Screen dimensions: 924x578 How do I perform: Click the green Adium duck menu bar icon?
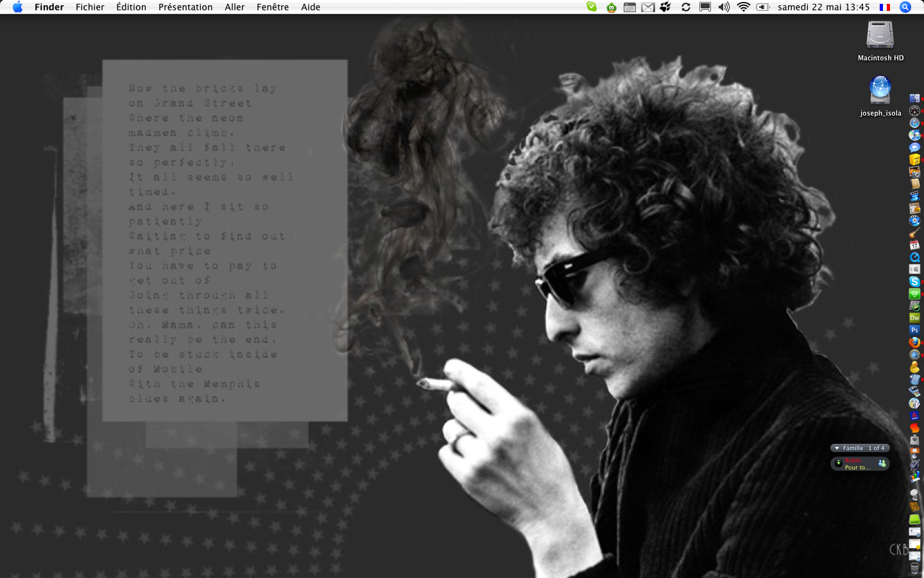[x=612, y=7]
